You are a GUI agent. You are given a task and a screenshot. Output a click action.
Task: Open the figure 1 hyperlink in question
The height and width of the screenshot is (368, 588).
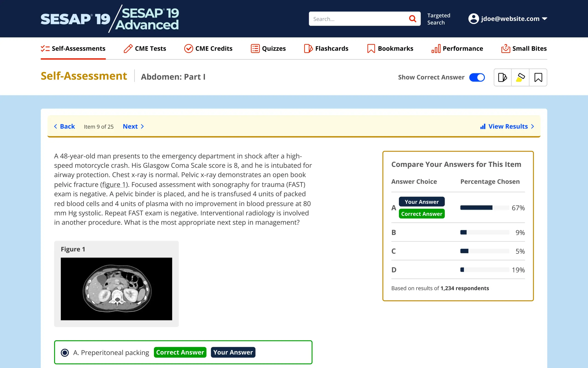(114, 184)
